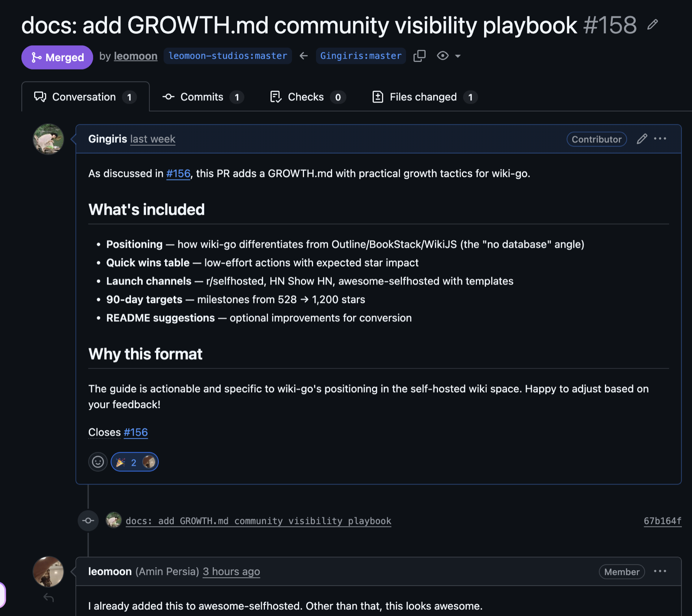
Task: Copy the head branch name
Action: pyautogui.click(x=419, y=56)
